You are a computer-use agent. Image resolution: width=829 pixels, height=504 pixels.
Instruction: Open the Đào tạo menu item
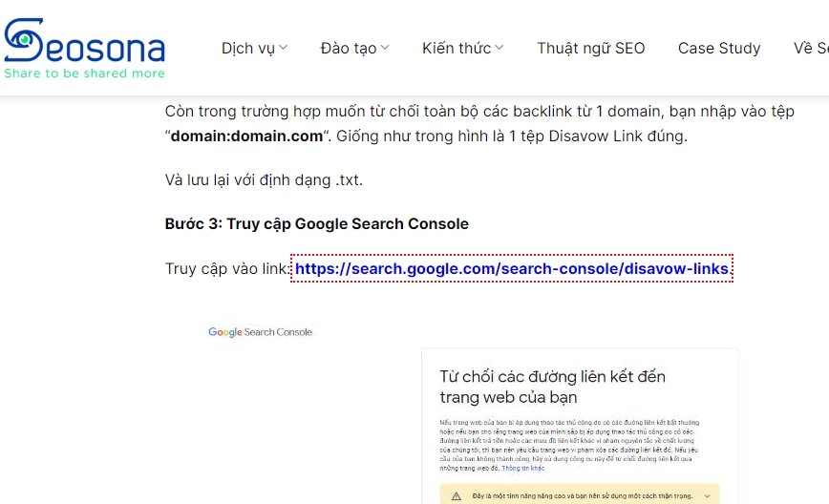[349, 48]
